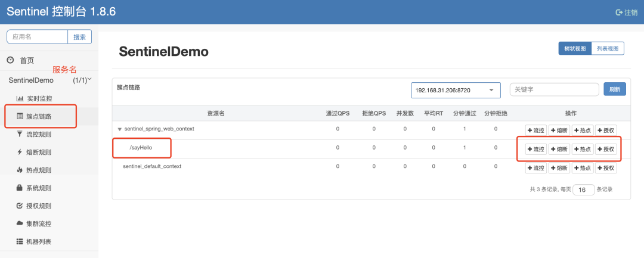This screenshot has height=258, width=644.
Task: Select the 熔断规则 lightning icon
Action: pos(20,152)
